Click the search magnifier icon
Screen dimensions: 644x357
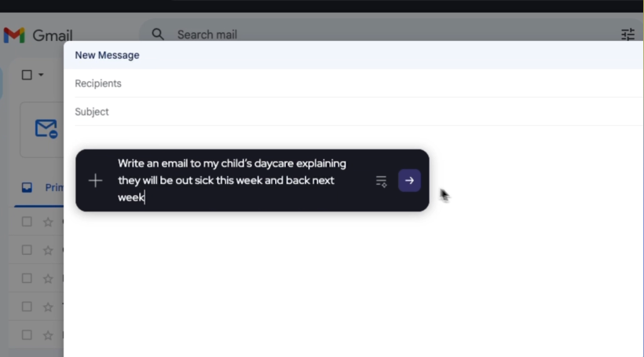pos(158,34)
